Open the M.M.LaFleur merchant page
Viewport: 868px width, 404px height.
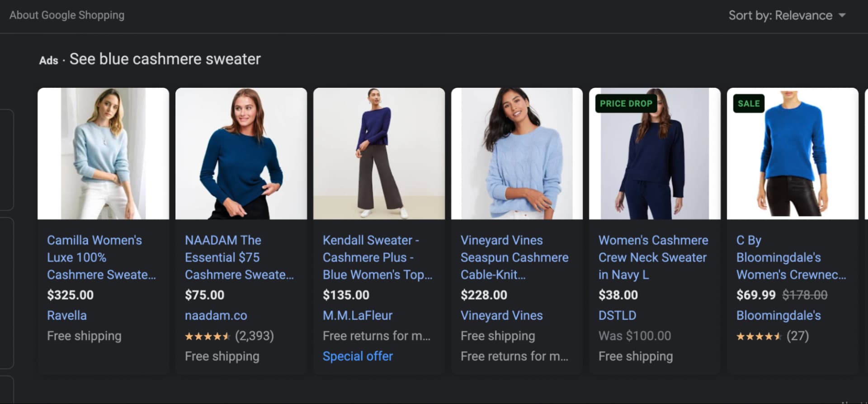point(358,315)
